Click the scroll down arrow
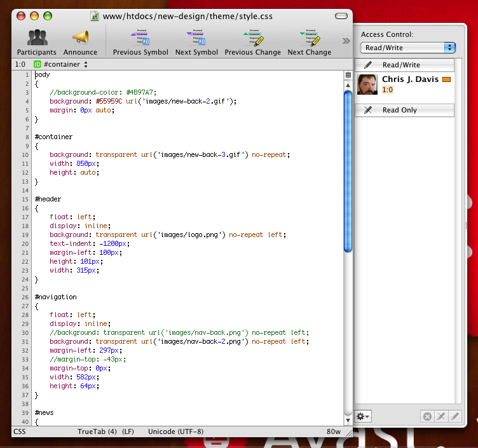 pyautogui.click(x=348, y=421)
